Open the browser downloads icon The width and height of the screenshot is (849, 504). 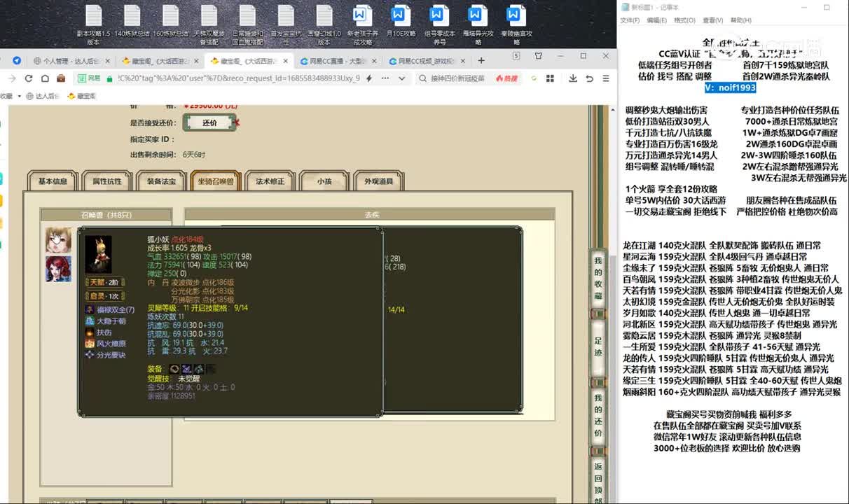(573, 78)
